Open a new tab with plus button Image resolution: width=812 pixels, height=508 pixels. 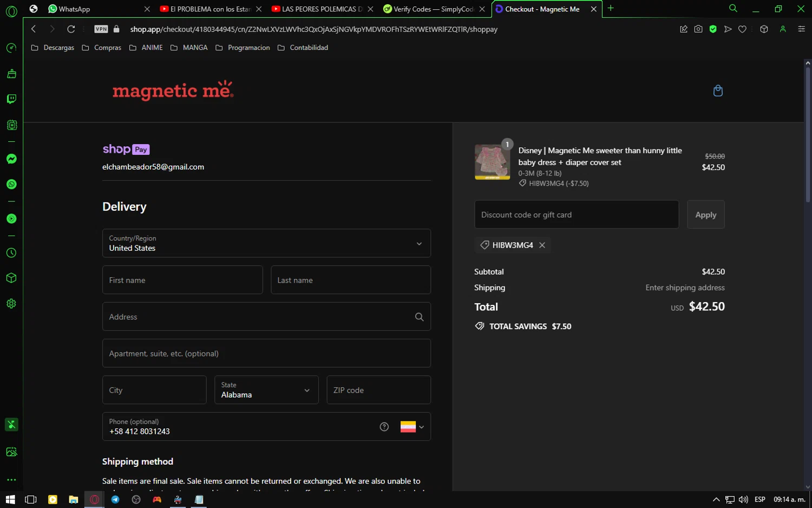pos(611,9)
